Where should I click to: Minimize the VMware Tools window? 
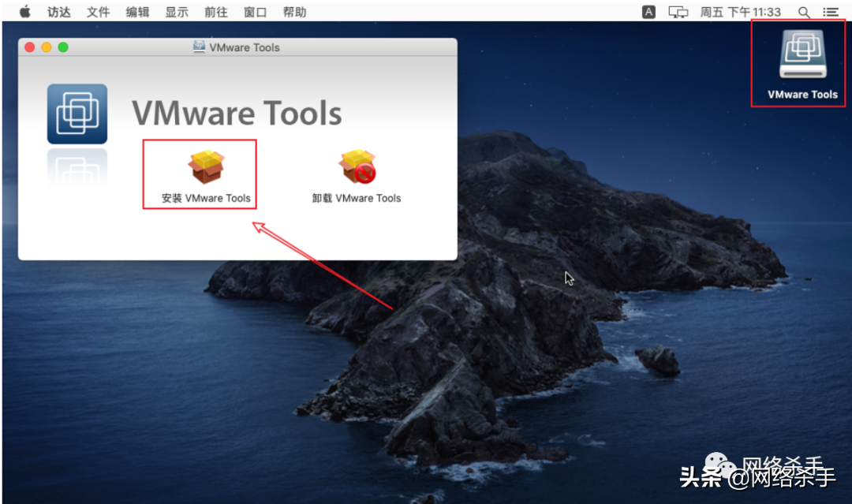(x=47, y=47)
